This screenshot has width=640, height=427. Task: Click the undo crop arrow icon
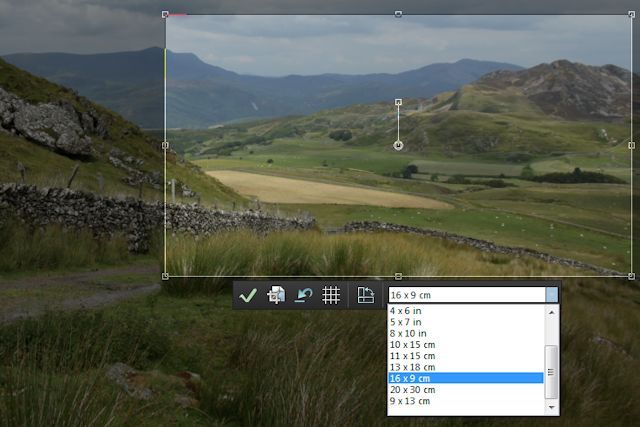pos(303,295)
